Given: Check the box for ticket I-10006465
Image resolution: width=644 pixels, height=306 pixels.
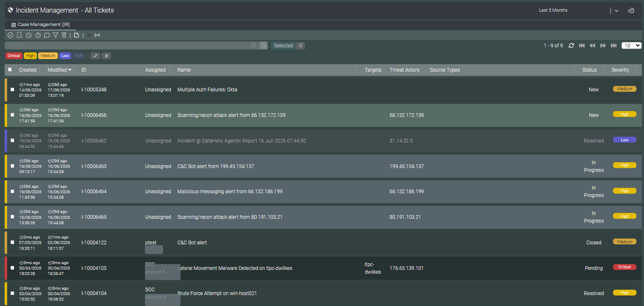Looking at the screenshot, I should [12, 217].
